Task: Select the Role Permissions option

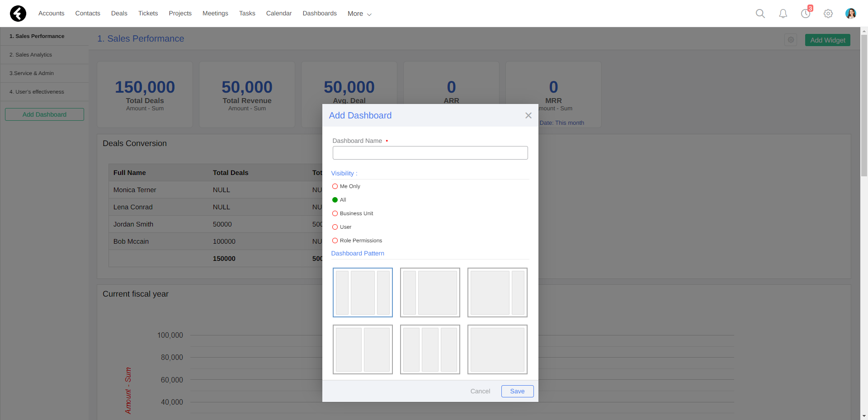Action: coord(335,241)
